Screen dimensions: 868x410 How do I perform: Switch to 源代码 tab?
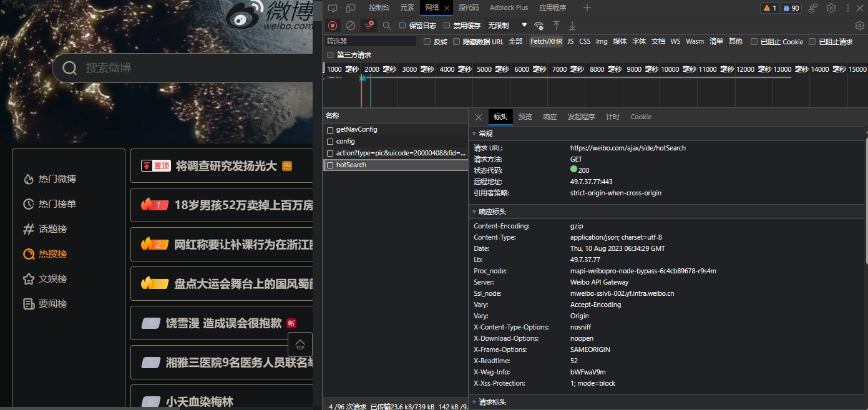tap(469, 7)
